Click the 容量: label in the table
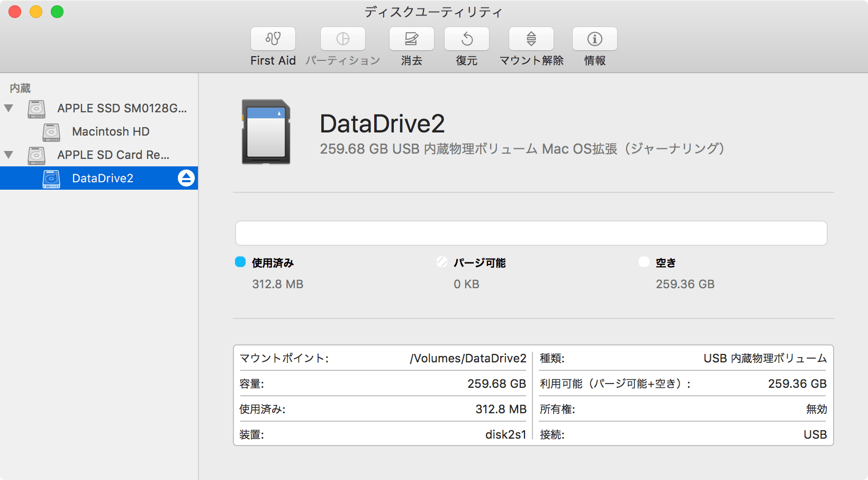This screenshot has height=480, width=868. click(x=251, y=384)
